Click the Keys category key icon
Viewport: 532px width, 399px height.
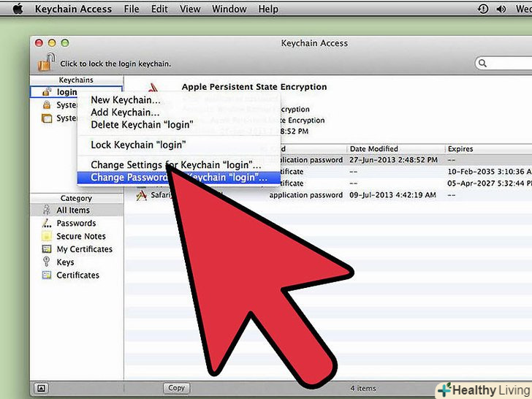pyautogui.click(x=47, y=262)
